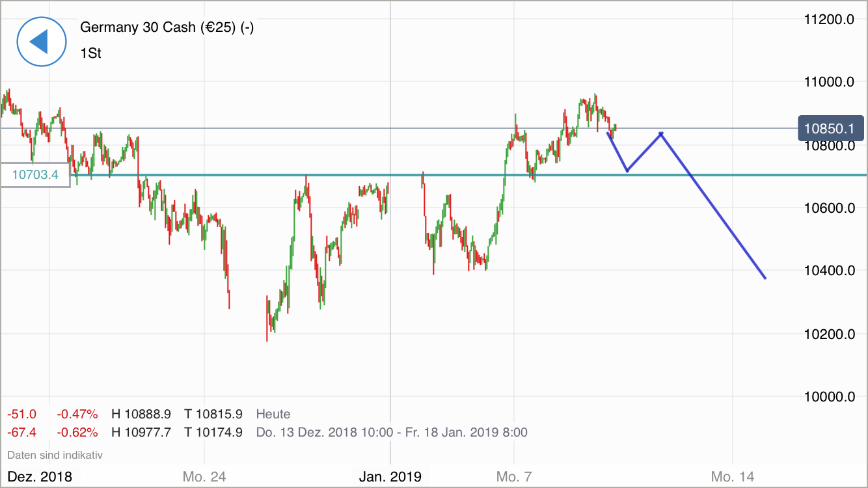Click the Mo. 14 time axis marker
Viewport: 868px width, 488px height.
733,476
